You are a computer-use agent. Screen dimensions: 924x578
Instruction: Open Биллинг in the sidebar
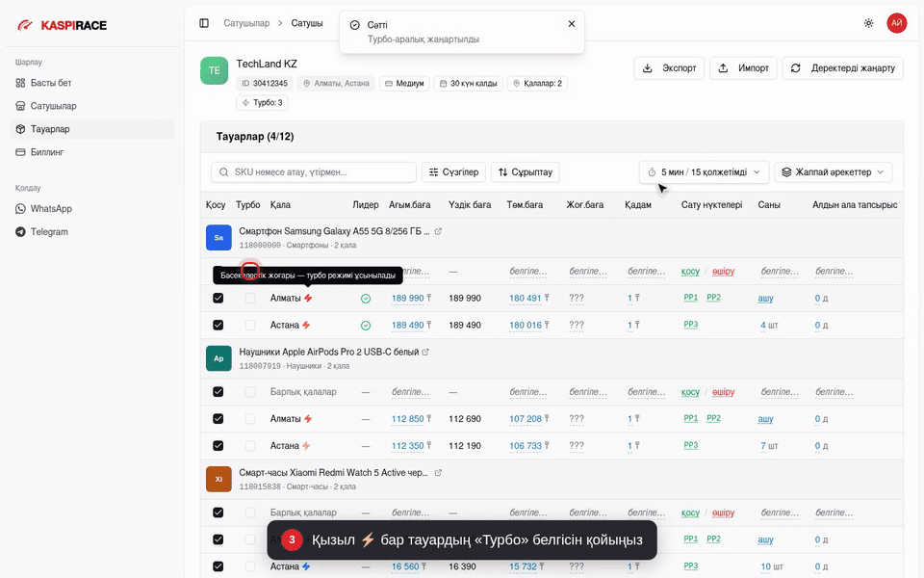pos(92,152)
